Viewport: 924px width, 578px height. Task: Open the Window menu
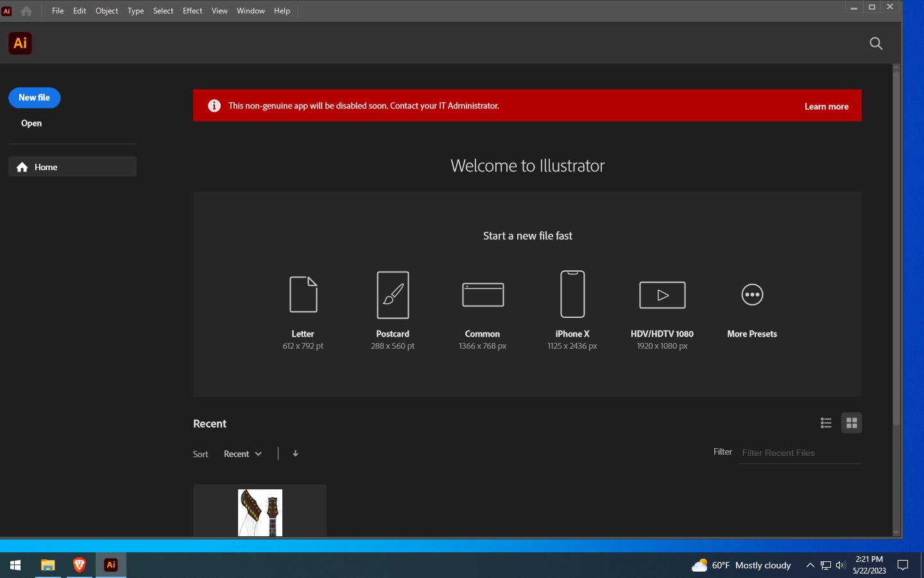tap(250, 11)
